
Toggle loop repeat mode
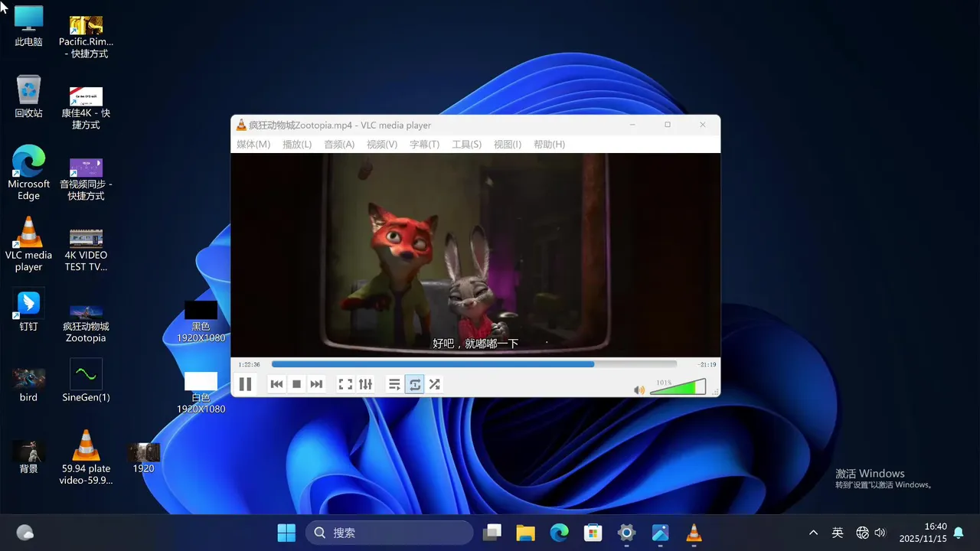pos(414,384)
